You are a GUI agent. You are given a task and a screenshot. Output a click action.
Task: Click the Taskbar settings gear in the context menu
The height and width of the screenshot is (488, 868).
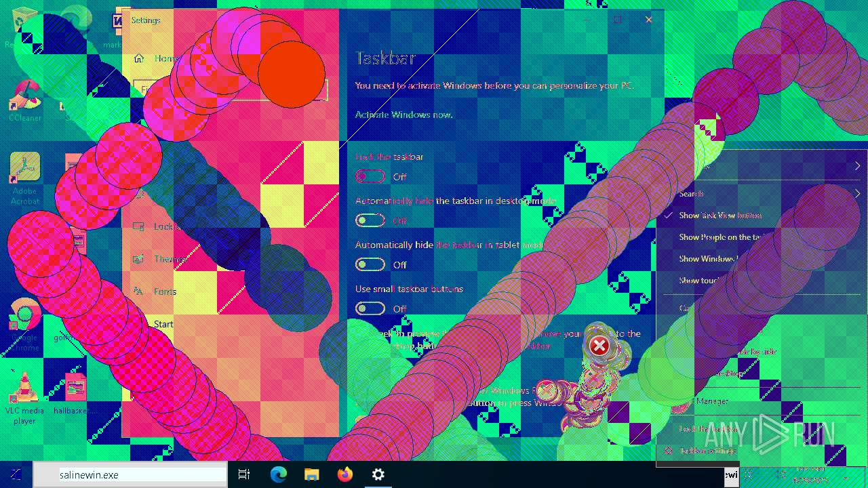point(669,451)
